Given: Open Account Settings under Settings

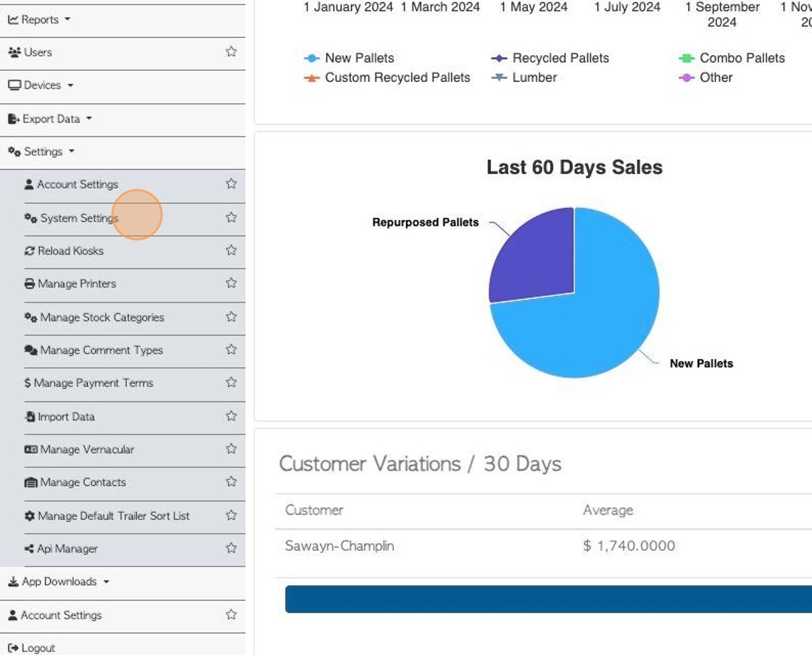Looking at the screenshot, I should point(77,184).
